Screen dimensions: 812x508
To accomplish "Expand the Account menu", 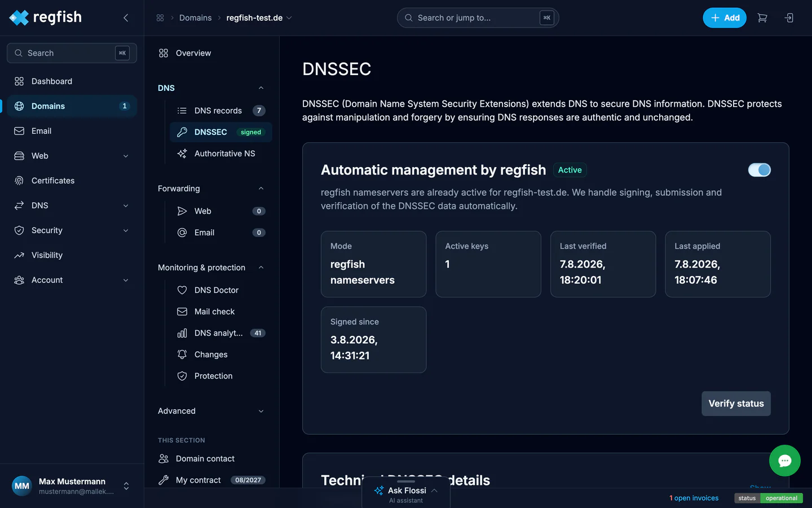I will 126,280.
